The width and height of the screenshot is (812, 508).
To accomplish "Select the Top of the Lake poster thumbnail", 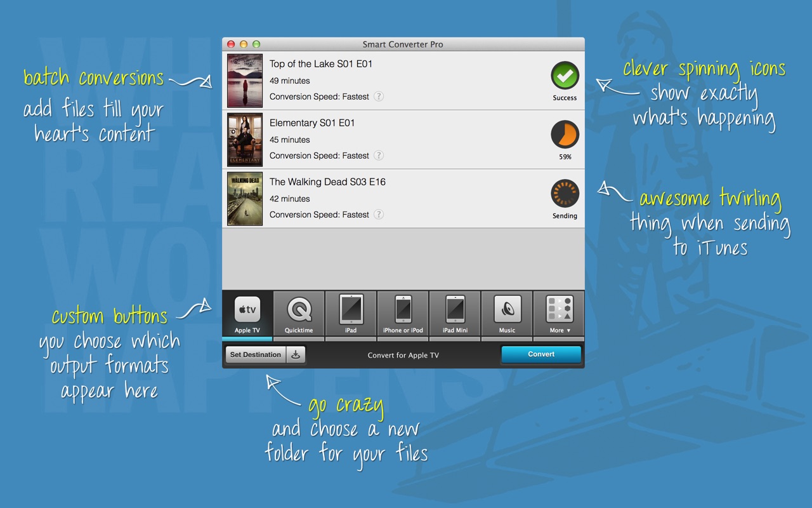I will (x=245, y=81).
